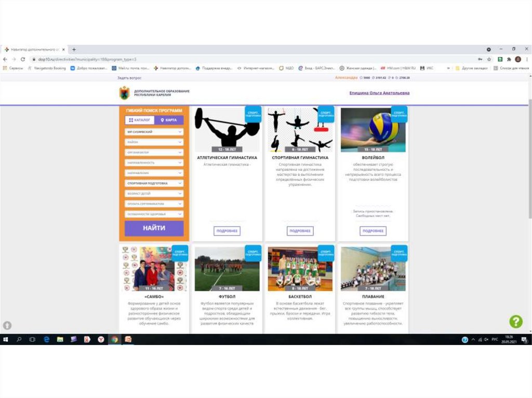Viewport: 532px width, 398px height.
Task: Open Task View in the taskbar
Action: click(33, 339)
